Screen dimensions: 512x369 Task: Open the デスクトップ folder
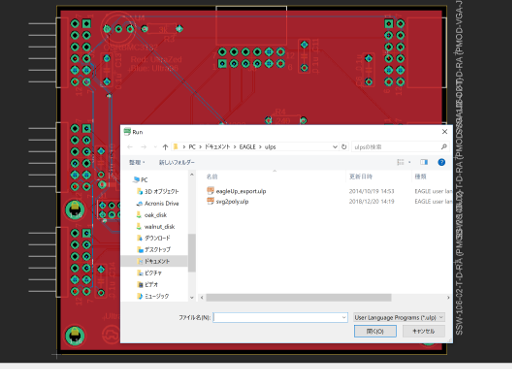click(x=154, y=249)
